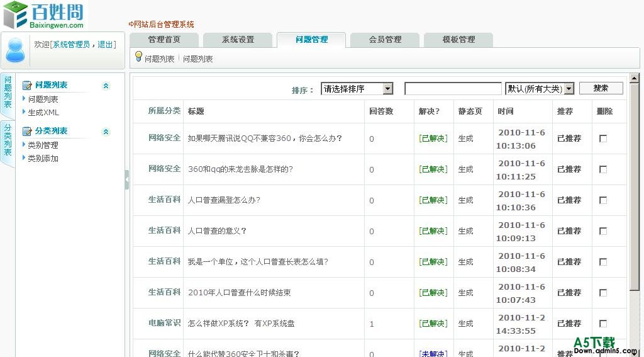Tick delete checkbox for 腾讯说QQ不兼容360 question
Viewport: 644px width, 357px height.
[x=603, y=139]
